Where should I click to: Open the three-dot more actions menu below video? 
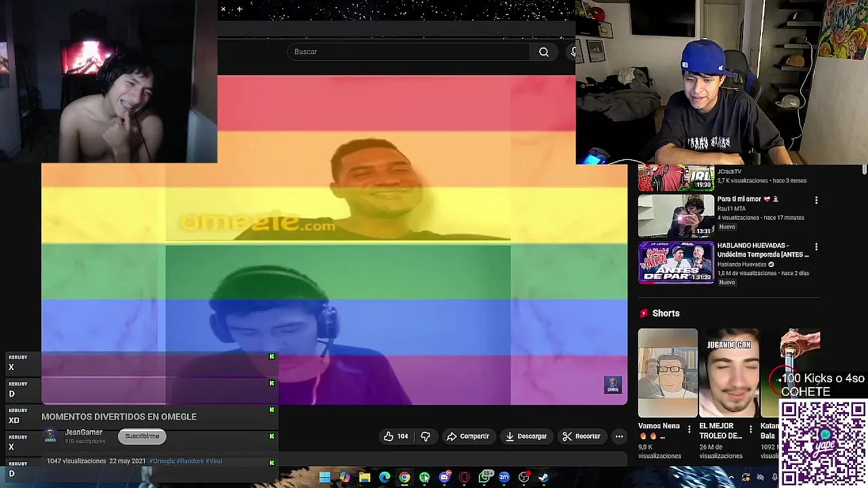(x=619, y=436)
